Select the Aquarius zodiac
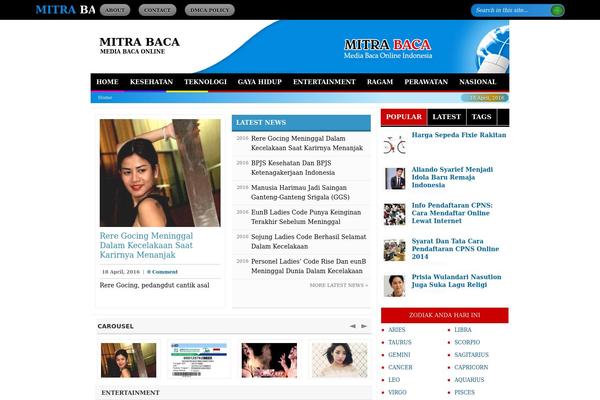The image size is (600, 400). point(469,380)
